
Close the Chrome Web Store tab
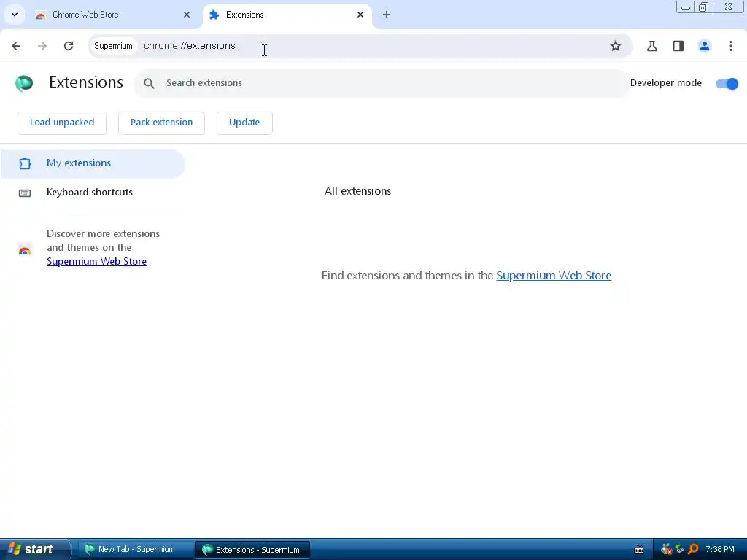[x=187, y=15]
